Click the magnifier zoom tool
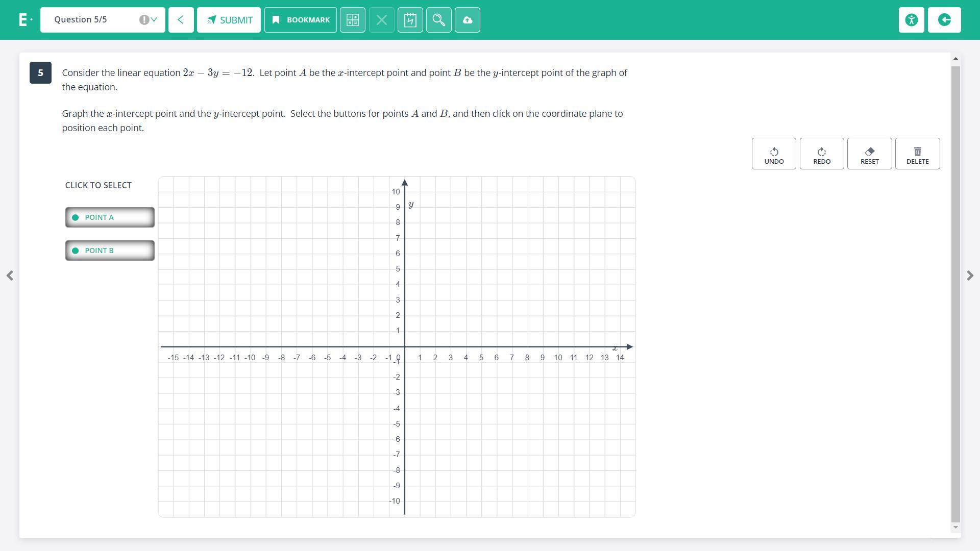The height and width of the screenshot is (551, 980). point(438,20)
